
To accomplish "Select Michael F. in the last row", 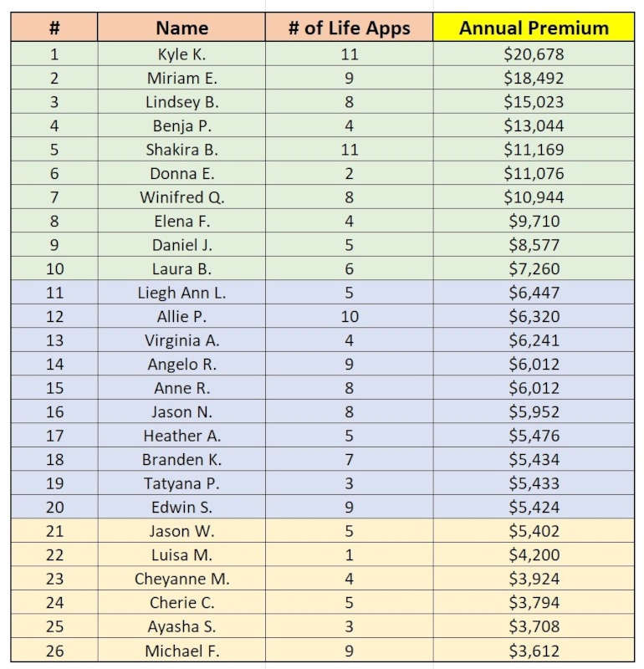I will (181, 651).
